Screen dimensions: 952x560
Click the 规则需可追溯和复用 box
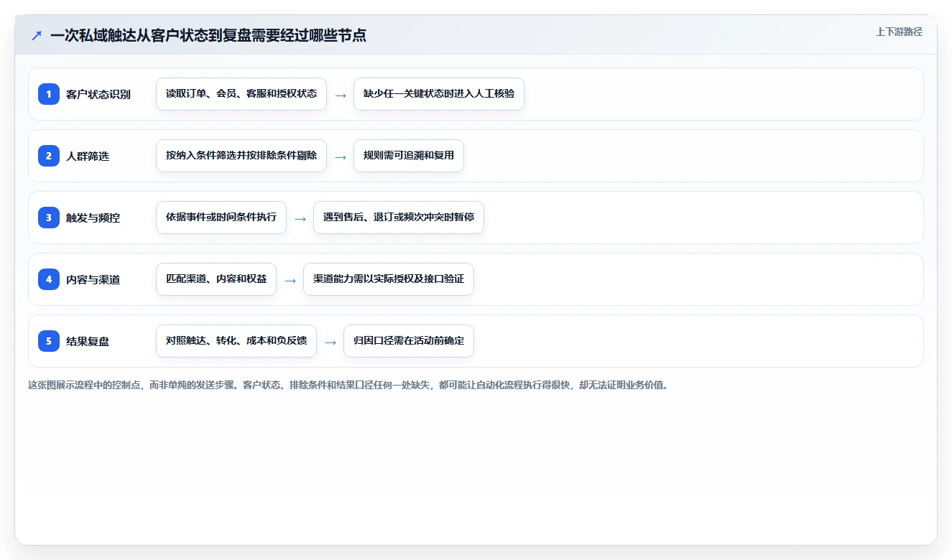pyautogui.click(x=409, y=156)
